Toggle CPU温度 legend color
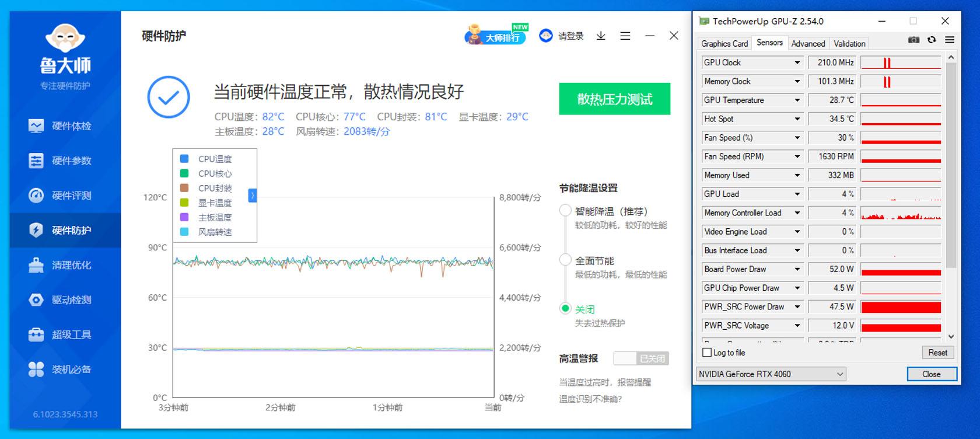Image resolution: width=980 pixels, height=439 pixels. point(184,159)
